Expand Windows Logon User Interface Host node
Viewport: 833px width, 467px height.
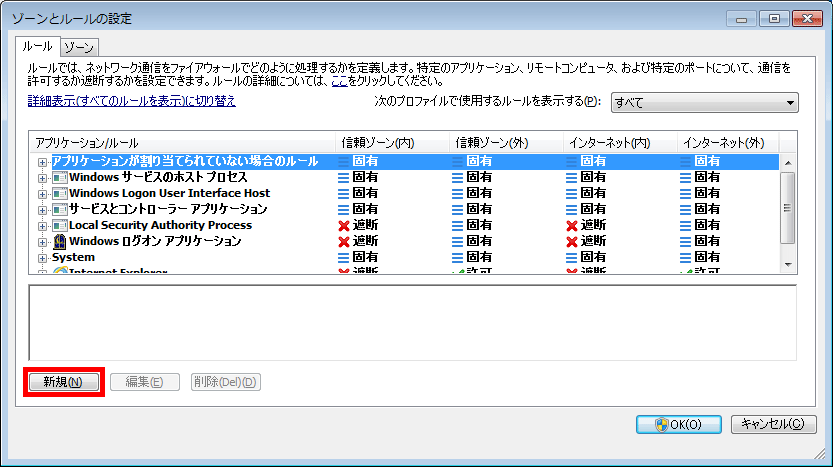[x=42, y=193]
